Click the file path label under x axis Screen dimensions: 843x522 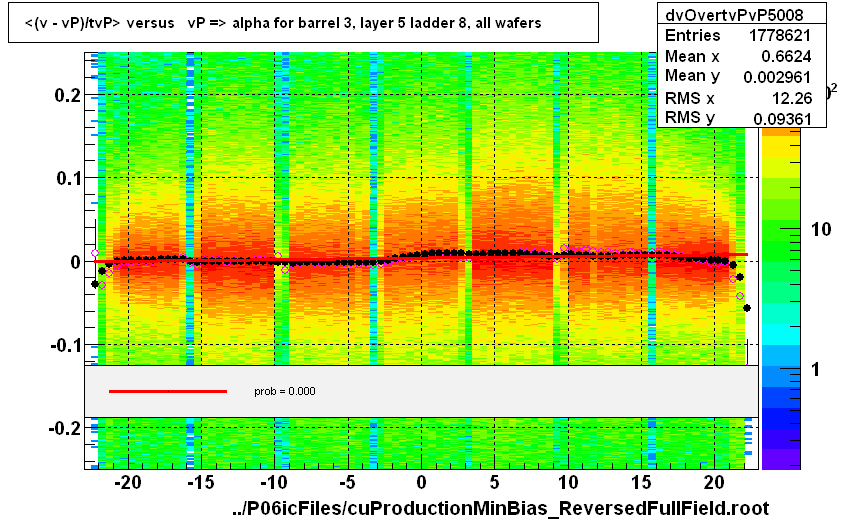tap(501, 507)
